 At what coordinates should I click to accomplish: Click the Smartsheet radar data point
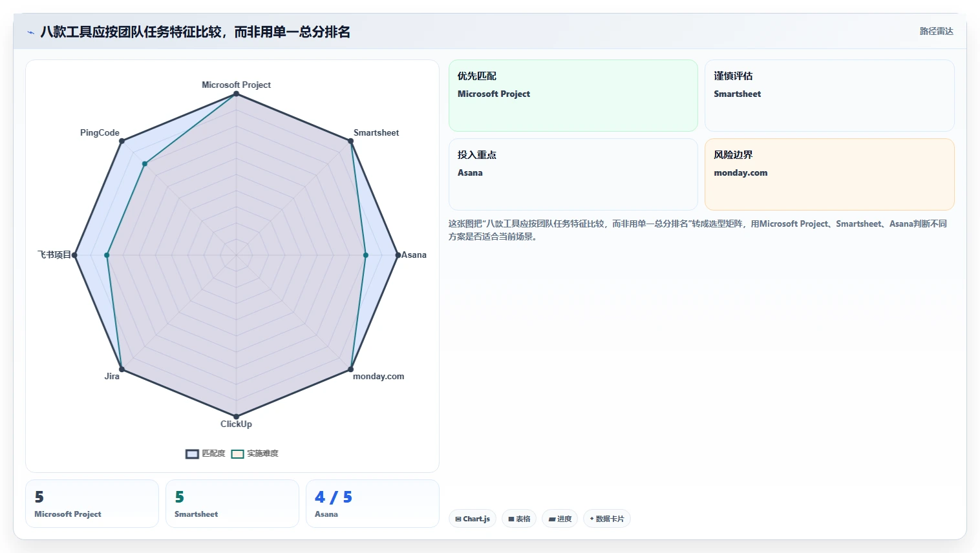tap(350, 141)
